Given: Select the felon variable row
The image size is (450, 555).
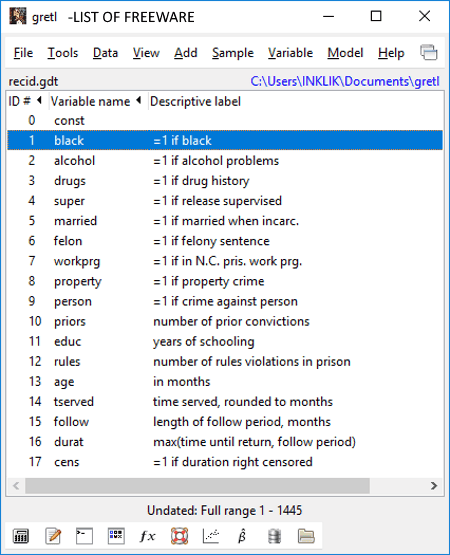Looking at the screenshot, I should pos(225,241).
